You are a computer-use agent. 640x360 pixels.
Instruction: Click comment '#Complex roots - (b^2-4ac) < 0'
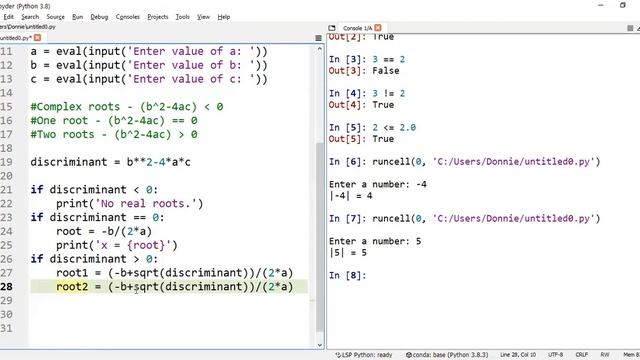pyautogui.click(x=127, y=107)
